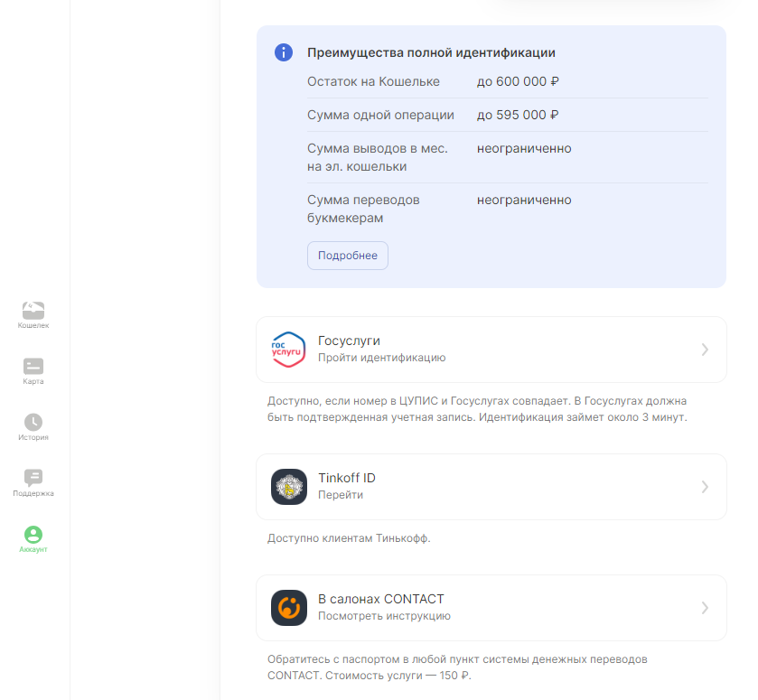758x700 pixels.
Task: Click heading Преимущества полной идентификации
Action: coord(431,52)
